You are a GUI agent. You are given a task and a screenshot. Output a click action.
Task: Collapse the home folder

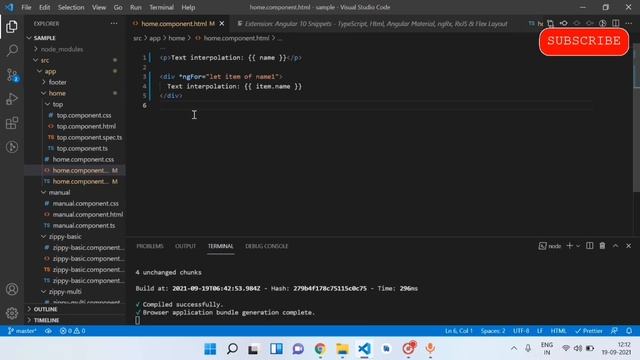[76, 93]
